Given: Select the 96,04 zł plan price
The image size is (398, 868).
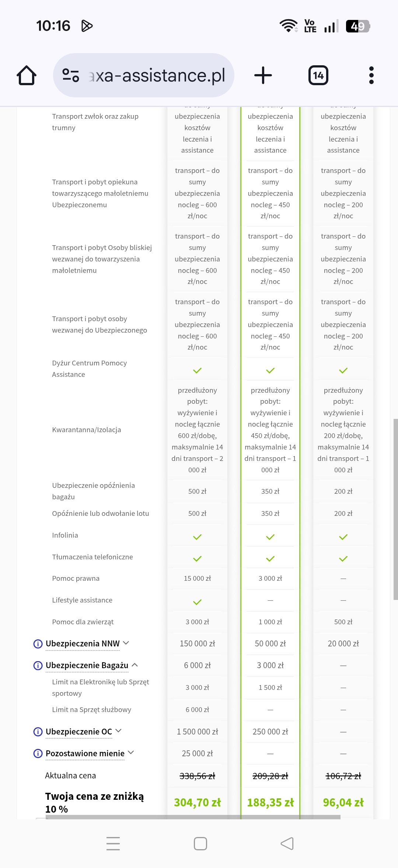Looking at the screenshot, I should 343,802.
